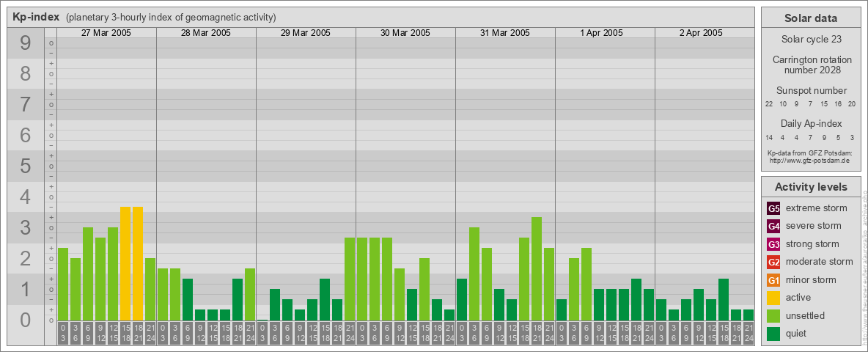This screenshot has width=868, height=352.
Task: Click the 18-21 bar on 31 Mar
Action: pos(537,269)
